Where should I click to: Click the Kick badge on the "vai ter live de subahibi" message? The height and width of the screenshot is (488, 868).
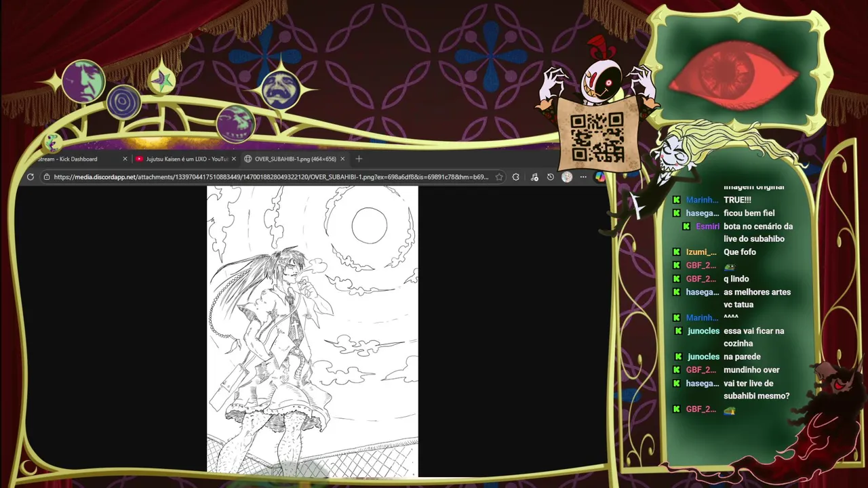[x=676, y=384]
